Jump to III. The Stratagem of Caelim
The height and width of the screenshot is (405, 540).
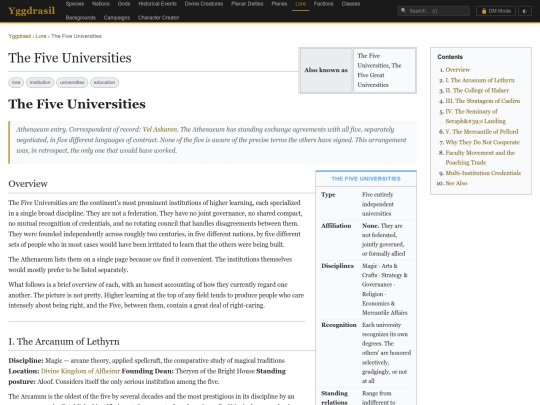(x=482, y=101)
